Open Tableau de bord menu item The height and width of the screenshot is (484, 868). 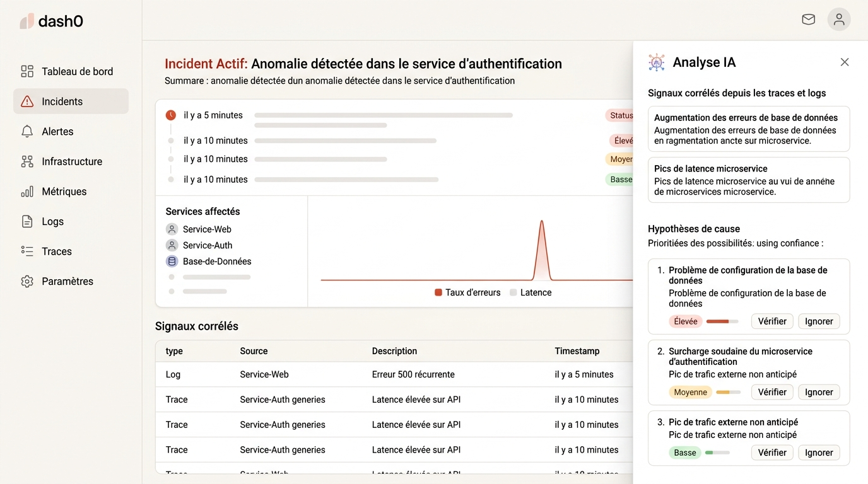(71, 71)
